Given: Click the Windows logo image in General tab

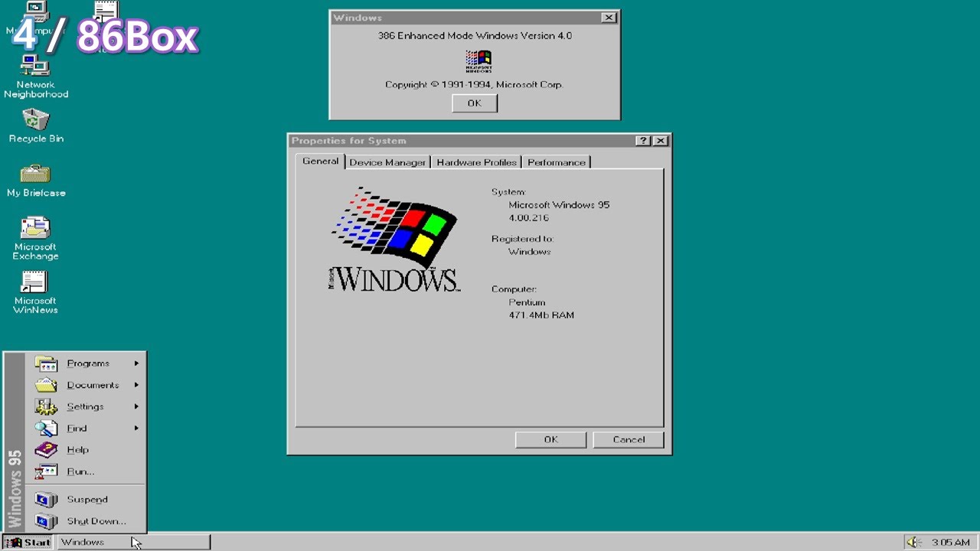Looking at the screenshot, I should pyautogui.click(x=394, y=239).
